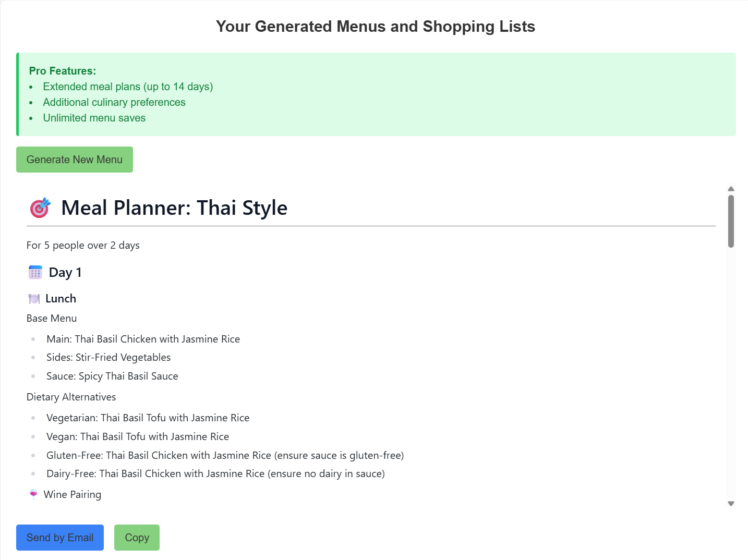Send the menu by email
Screen dimensions: 748x560
[x=60, y=538]
